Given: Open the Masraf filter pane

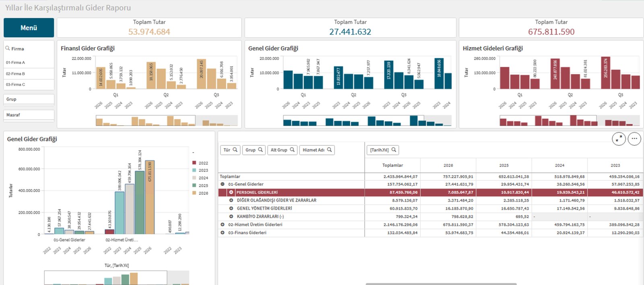Looking at the screenshot, I should pyautogui.click(x=29, y=115).
